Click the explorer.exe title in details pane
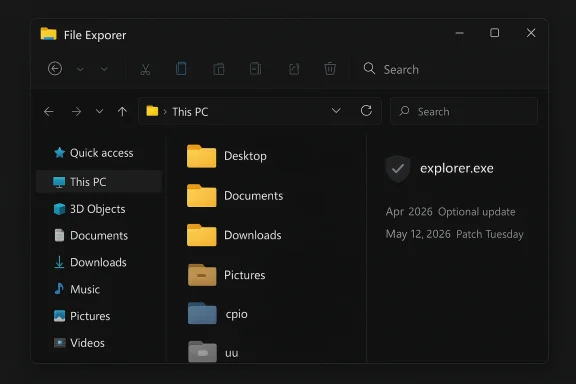 [457, 168]
